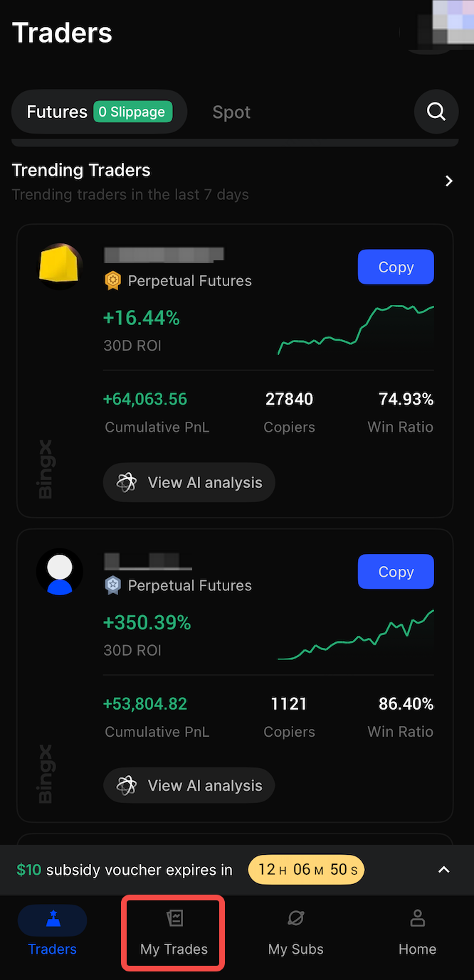Image resolution: width=474 pixels, height=980 pixels.
Task: Open My Trades from bottom navigation
Action: (x=174, y=932)
